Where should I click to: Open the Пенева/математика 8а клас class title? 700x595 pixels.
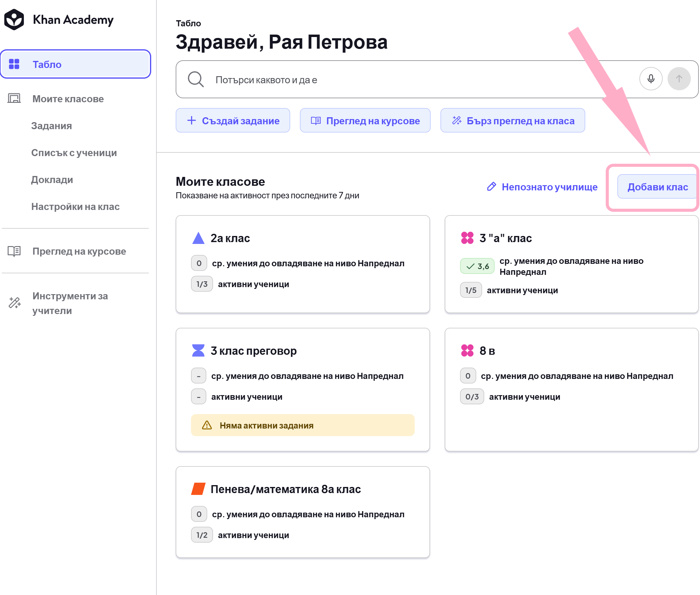tap(285, 489)
